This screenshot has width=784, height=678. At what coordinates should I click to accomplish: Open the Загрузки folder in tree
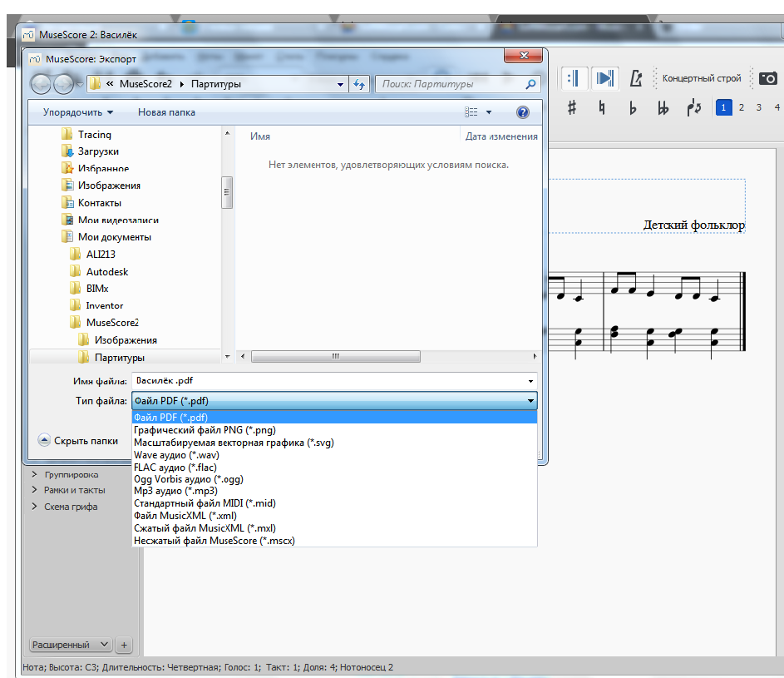click(98, 151)
